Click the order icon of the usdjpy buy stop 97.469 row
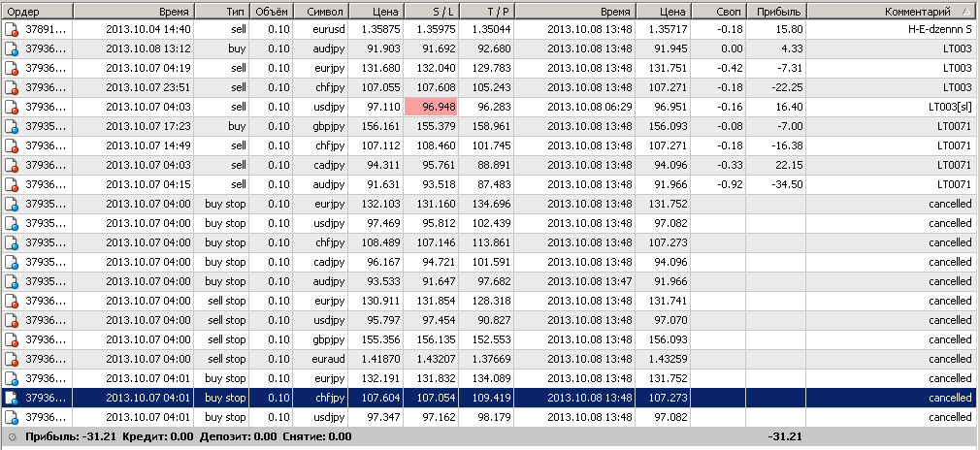Screen dimensions: 980x450 tap(12, 223)
